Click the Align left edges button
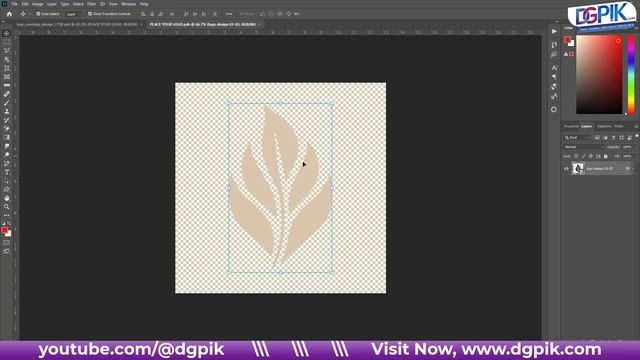 point(143,14)
